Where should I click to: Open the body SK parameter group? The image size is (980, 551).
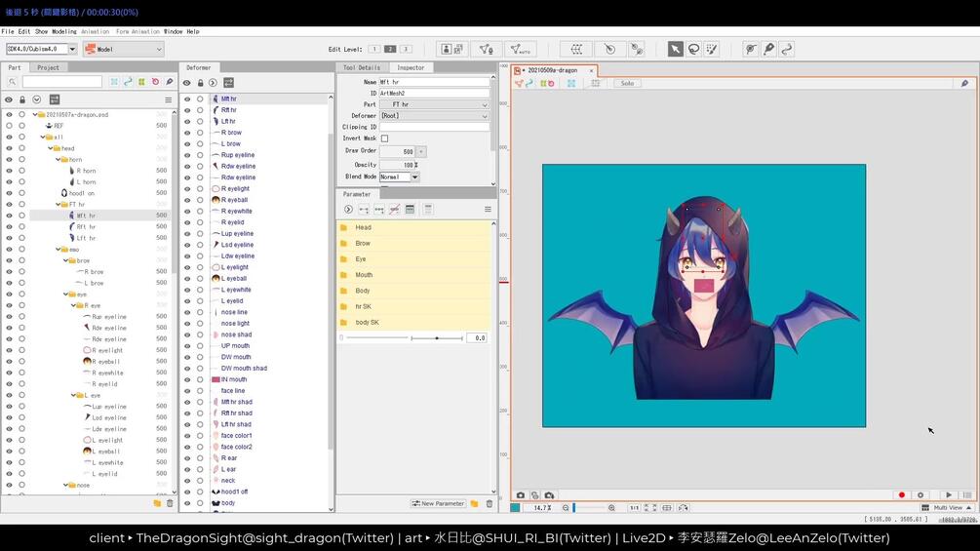tap(414, 323)
